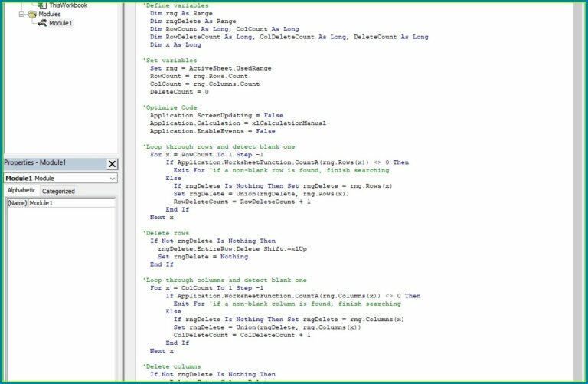Click the 'Set variables comment
The height and width of the screenshot is (384, 588).
point(169,61)
